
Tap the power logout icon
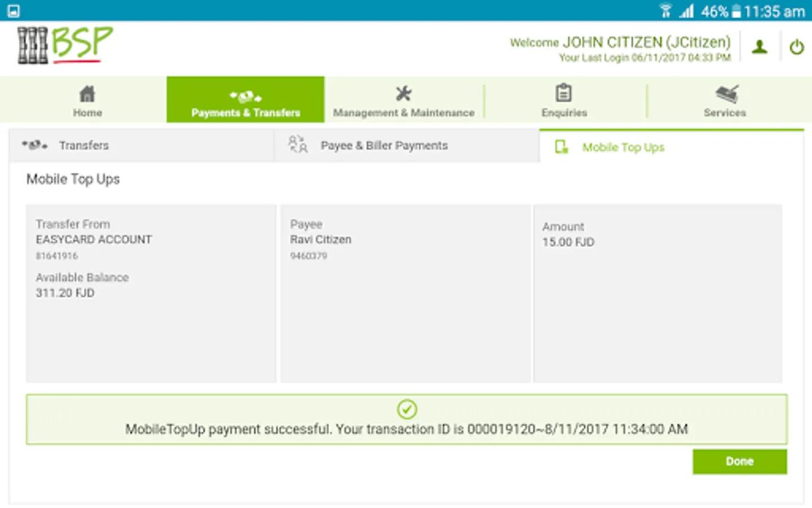click(797, 47)
